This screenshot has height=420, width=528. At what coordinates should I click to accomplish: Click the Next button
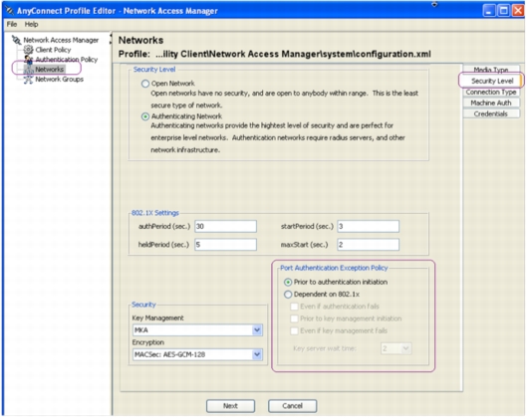pos(231,406)
